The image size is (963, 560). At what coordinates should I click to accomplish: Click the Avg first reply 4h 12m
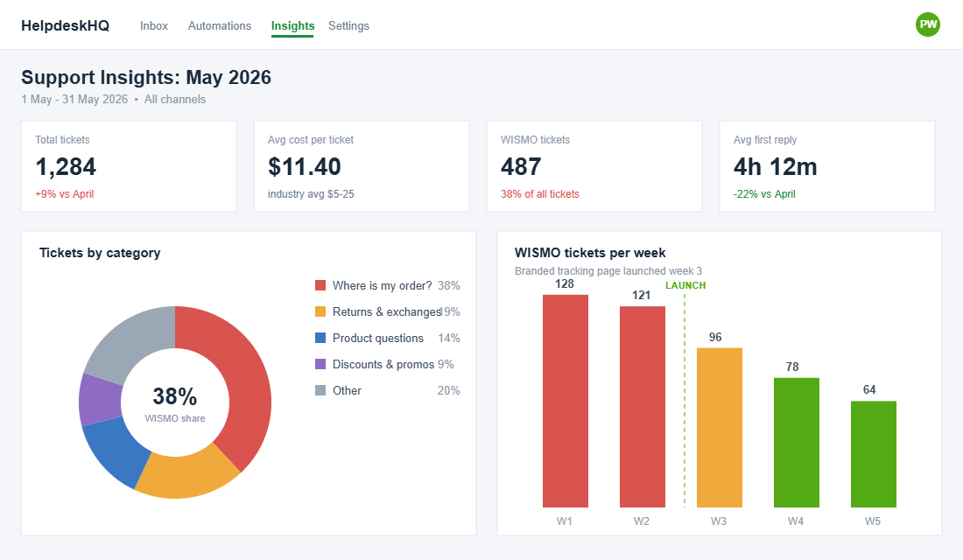[x=775, y=166]
